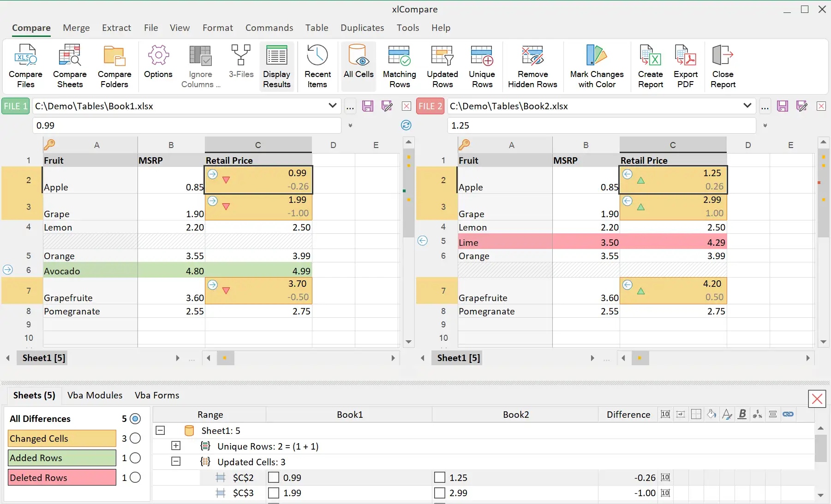Click the Display Results button
Viewport: 831px width, 504px height.
tap(276, 66)
